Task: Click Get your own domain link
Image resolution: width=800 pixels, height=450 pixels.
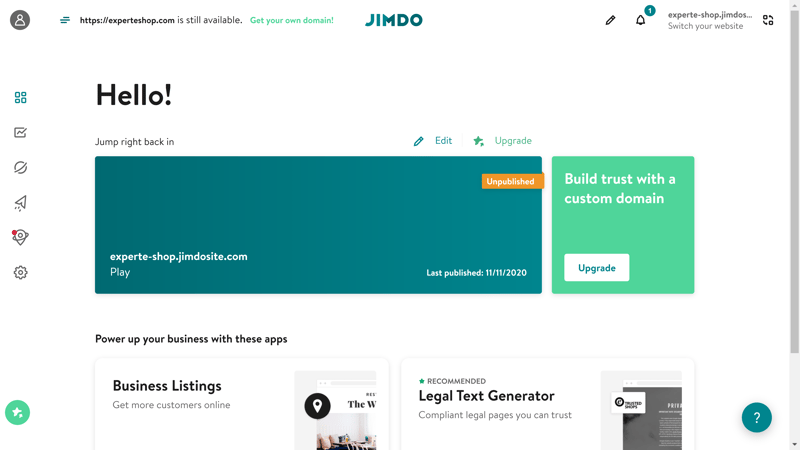Action: 292,20
